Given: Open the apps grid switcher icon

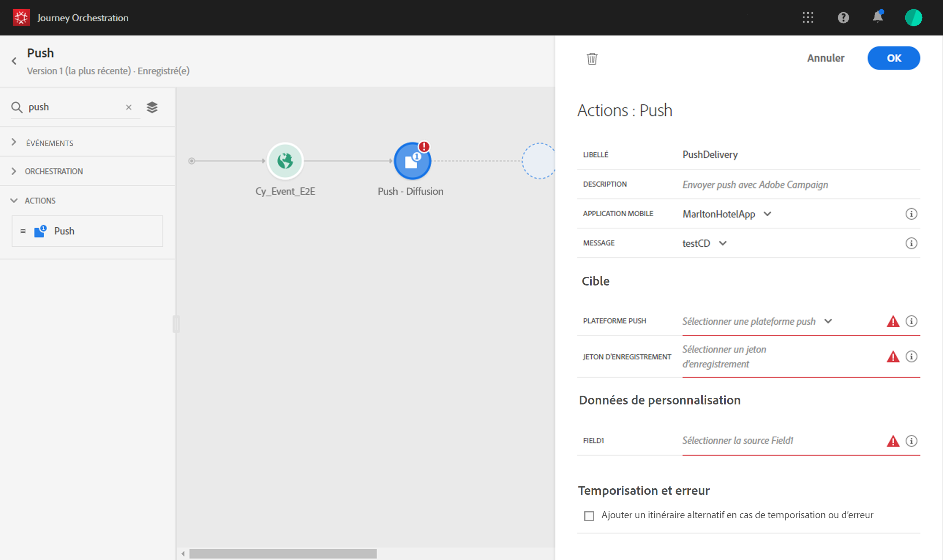Looking at the screenshot, I should (808, 17).
